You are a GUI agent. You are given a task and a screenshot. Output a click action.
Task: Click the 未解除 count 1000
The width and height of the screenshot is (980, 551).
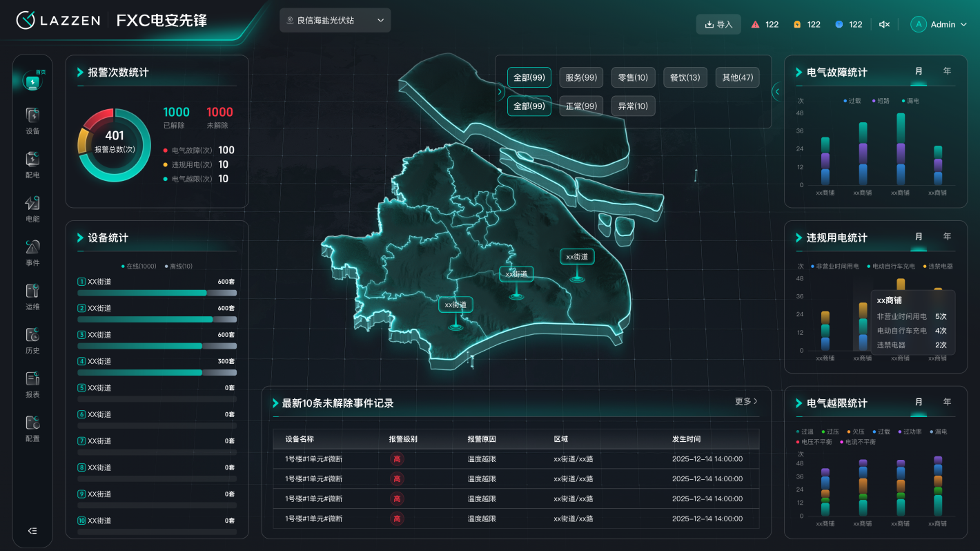[219, 112]
